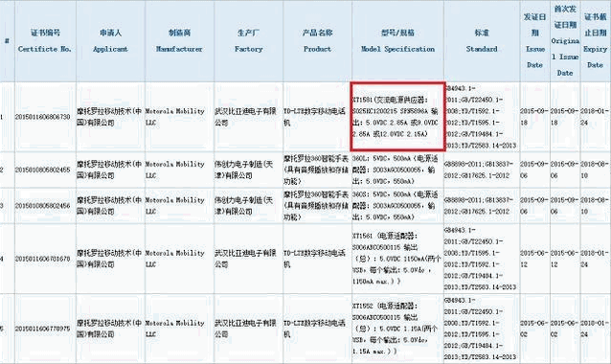Click the Certificate No. column header
The image size is (611, 364).
pos(45,41)
